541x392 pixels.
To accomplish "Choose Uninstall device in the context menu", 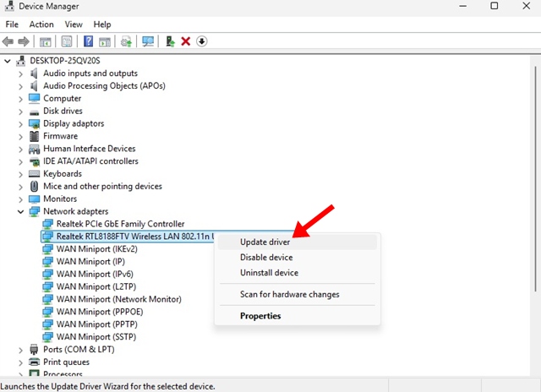I will [269, 273].
